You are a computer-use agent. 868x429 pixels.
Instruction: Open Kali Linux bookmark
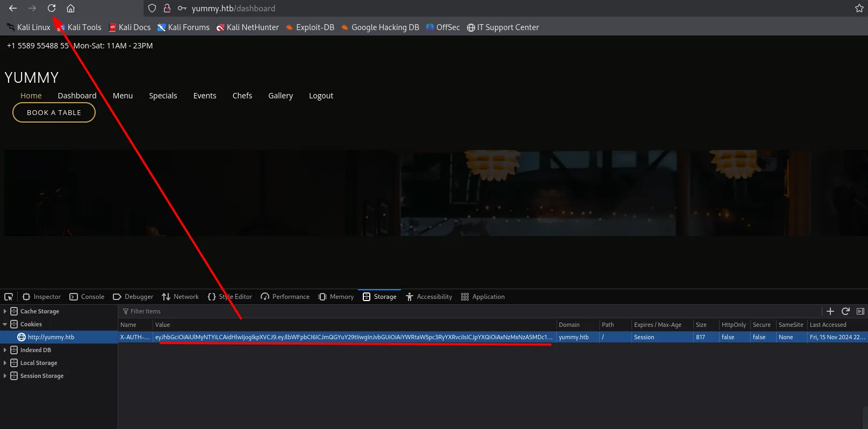pyautogui.click(x=28, y=27)
